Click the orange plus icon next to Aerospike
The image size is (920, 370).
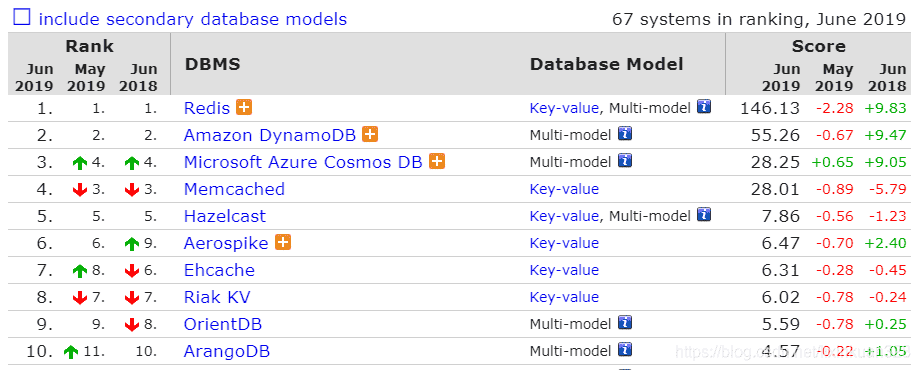pyautogui.click(x=283, y=242)
